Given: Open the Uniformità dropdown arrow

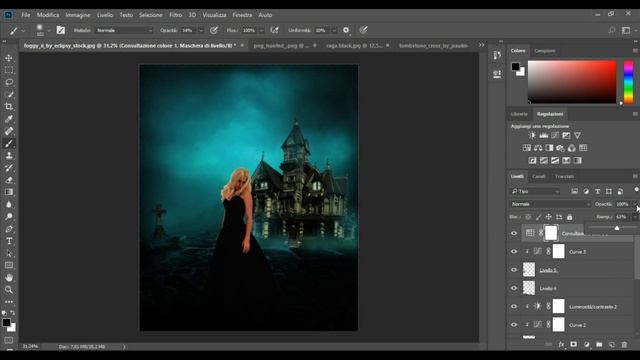Looking at the screenshot, I should pyautogui.click(x=334, y=31).
